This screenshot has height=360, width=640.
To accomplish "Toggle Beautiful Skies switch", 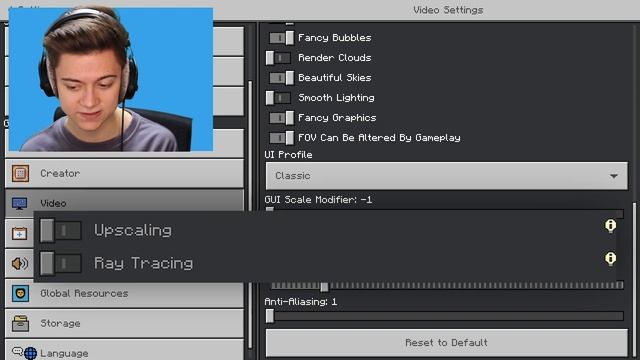I will click(x=281, y=78).
